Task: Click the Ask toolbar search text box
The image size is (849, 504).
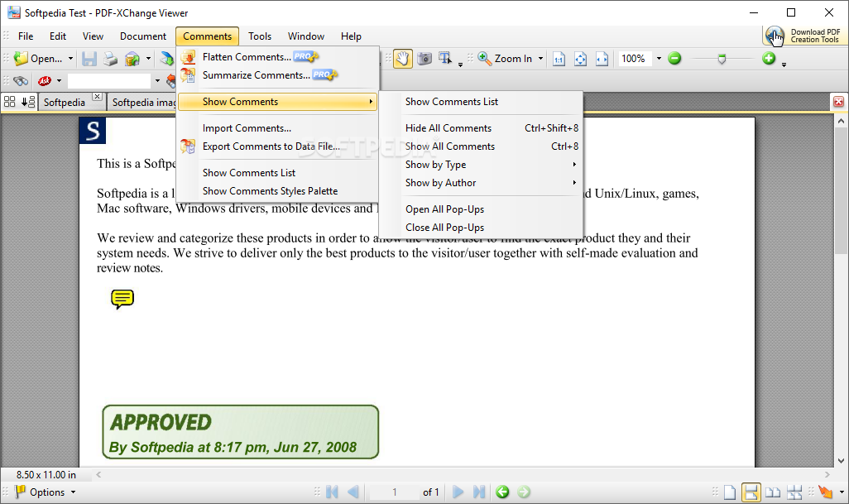Action: coord(109,81)
